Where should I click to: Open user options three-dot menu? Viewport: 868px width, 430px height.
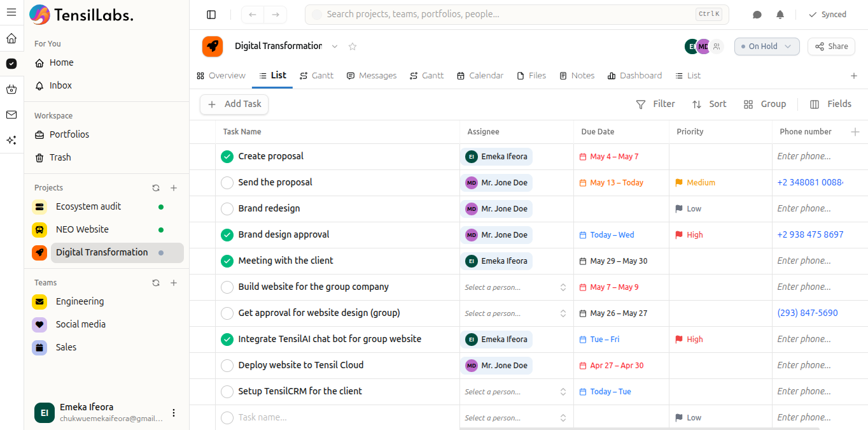[174, 413]
